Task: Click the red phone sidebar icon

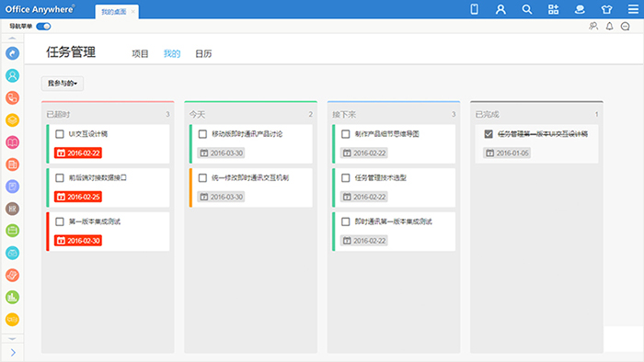Action: tap(12, 97)
